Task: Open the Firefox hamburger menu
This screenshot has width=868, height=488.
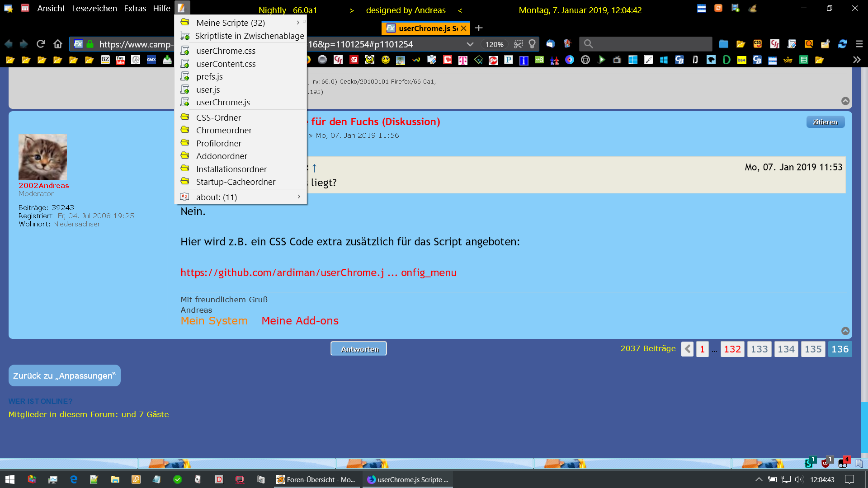Action: click(x=859, y=44)
